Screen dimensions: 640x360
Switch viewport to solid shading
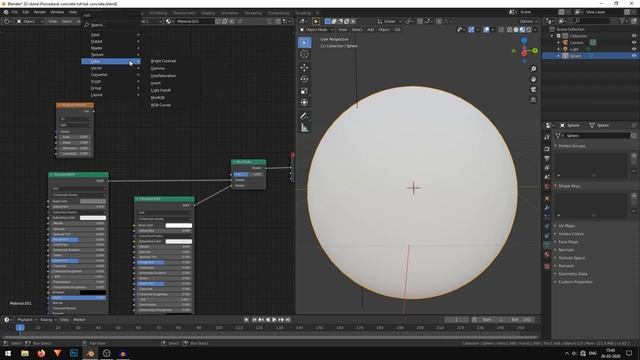pyautogui.click(x=516, y=30)
